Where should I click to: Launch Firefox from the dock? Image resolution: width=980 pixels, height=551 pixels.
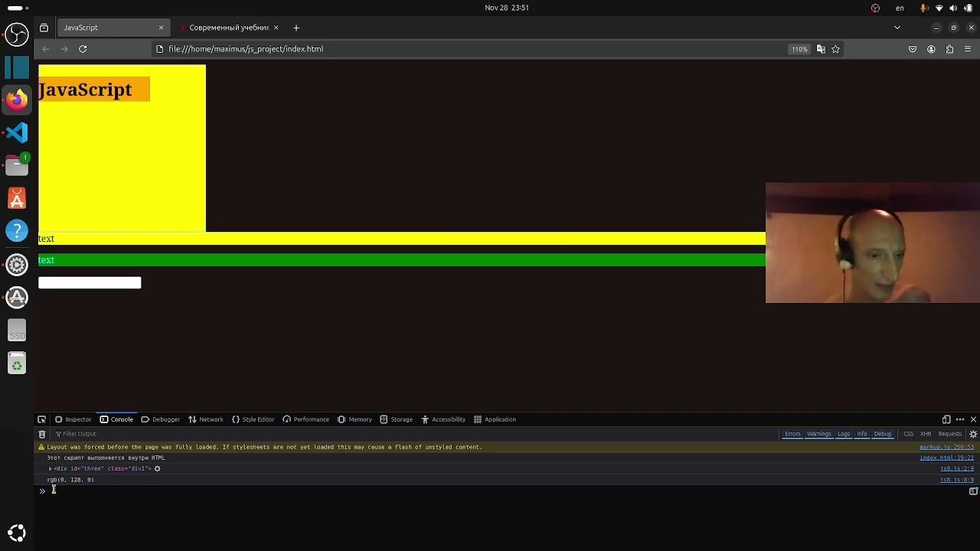tap(17, 99)
